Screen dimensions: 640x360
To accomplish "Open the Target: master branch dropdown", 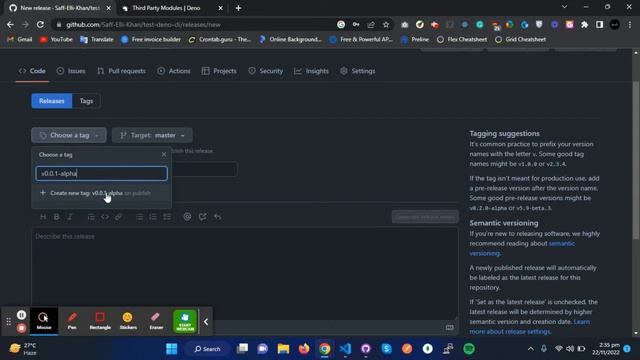I will click(152, 135).
